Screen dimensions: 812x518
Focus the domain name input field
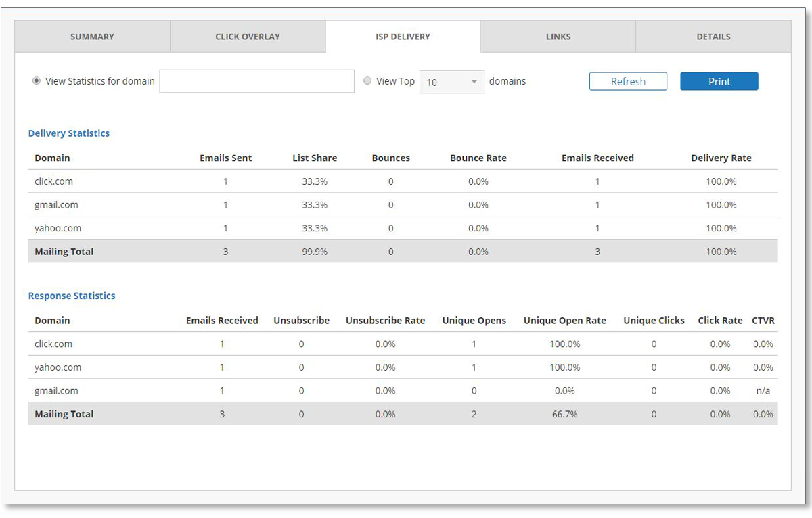(x=257, y=81)
